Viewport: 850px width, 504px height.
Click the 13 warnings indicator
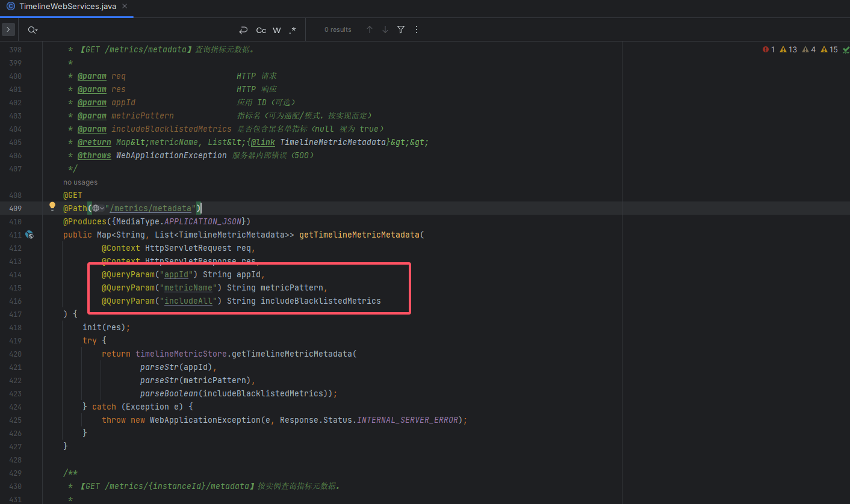coord(789,50)
